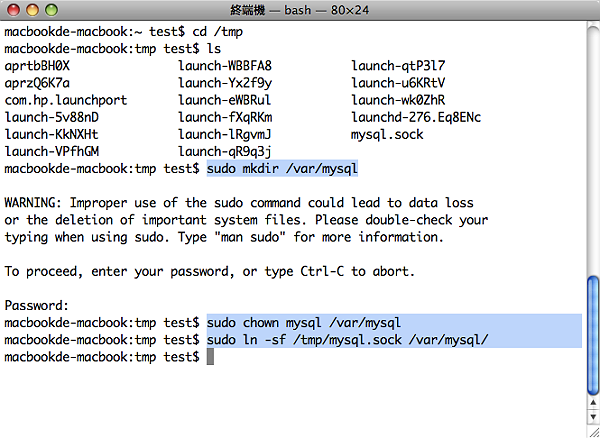Click the empty scrollbar track above thumb
This screenshot has height=438, width=600.
click(x=593, y=149)
